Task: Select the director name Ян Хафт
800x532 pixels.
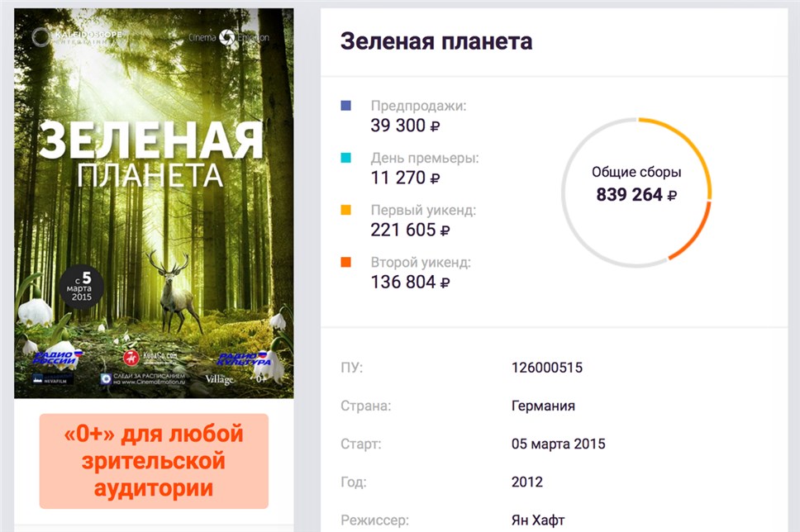Action: (x=538, y=520)
